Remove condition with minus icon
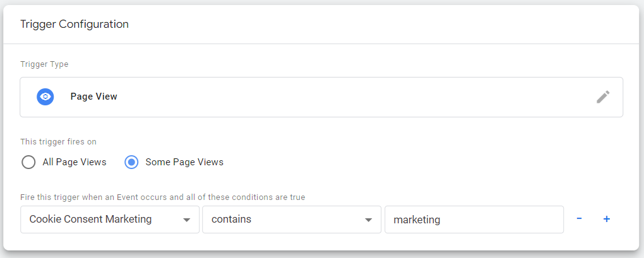The width and height of the screenshot is (644, 258). click(579, 219)
